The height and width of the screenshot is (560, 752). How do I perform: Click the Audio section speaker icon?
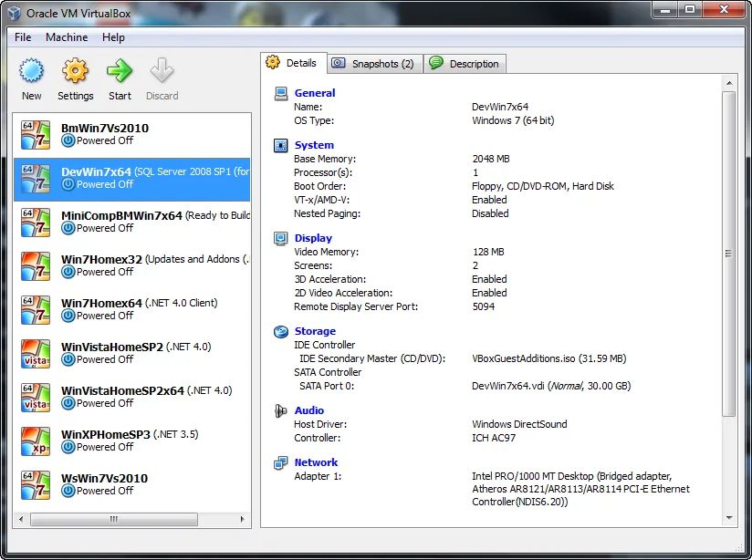[280, 410]
